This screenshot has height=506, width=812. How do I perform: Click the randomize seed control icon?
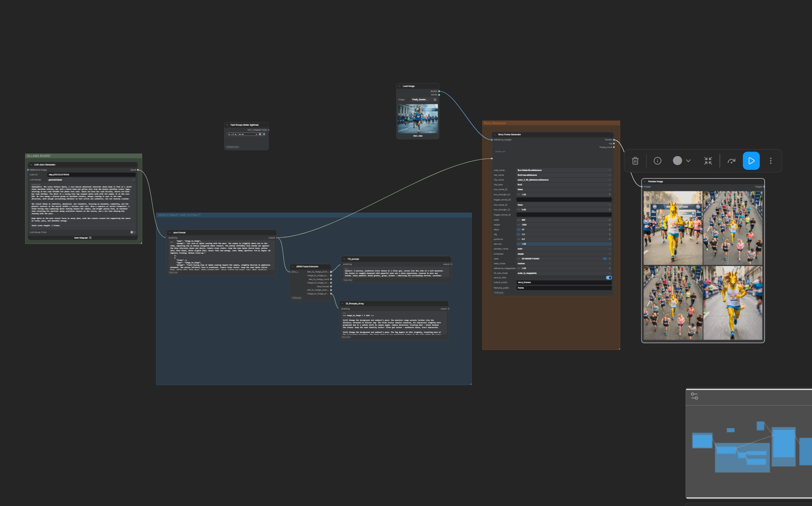[604, 259]
